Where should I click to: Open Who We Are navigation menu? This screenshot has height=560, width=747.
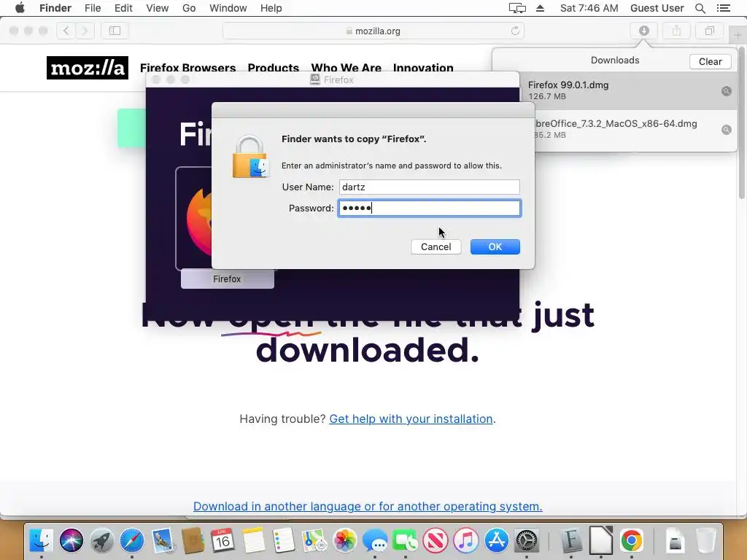point(347,68)
